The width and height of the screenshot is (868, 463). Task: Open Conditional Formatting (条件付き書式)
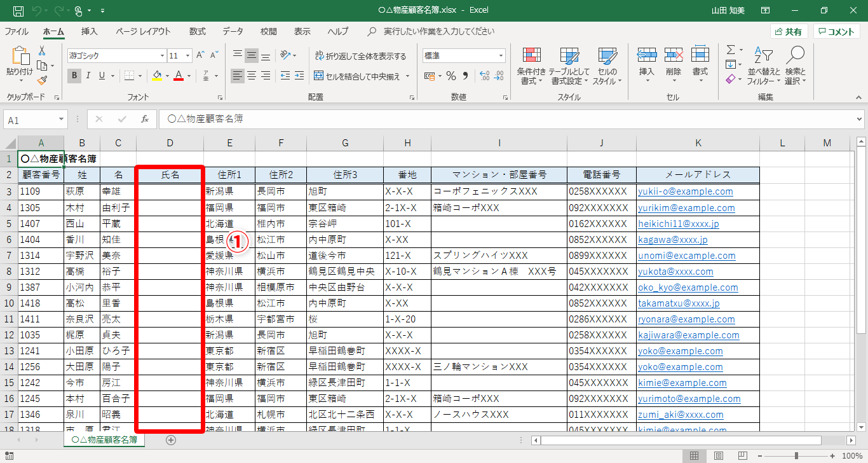531,66
